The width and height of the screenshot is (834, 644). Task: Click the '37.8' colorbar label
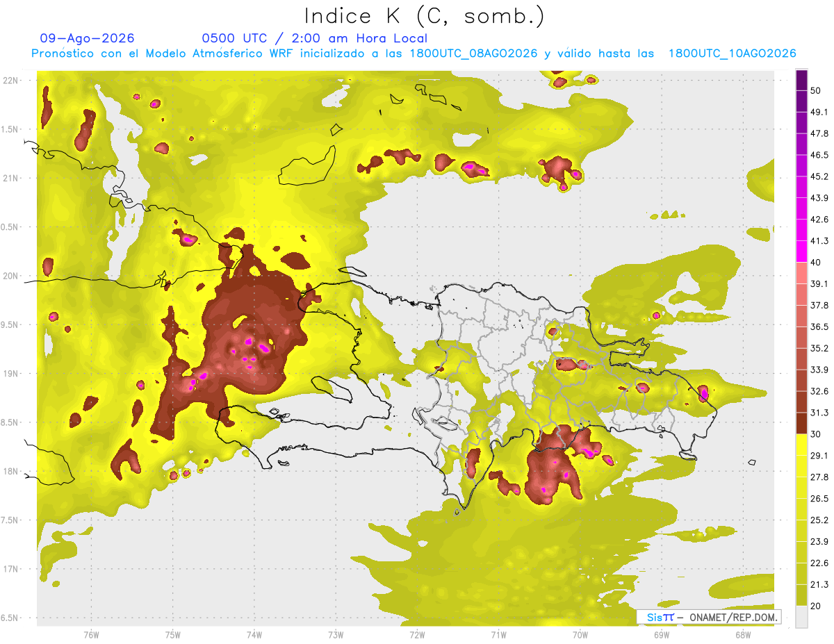tap(819, 305)
